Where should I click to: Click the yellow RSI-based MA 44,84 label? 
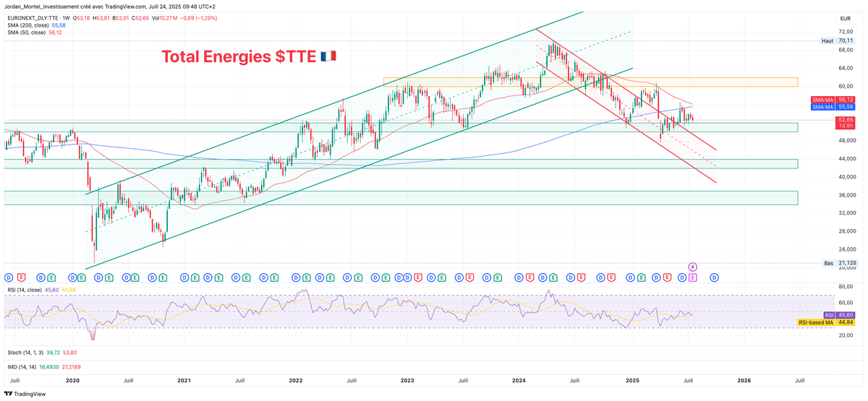coord(826,322)
